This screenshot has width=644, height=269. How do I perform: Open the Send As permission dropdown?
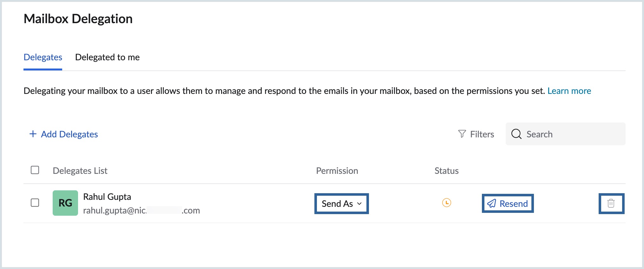(337, 204)
